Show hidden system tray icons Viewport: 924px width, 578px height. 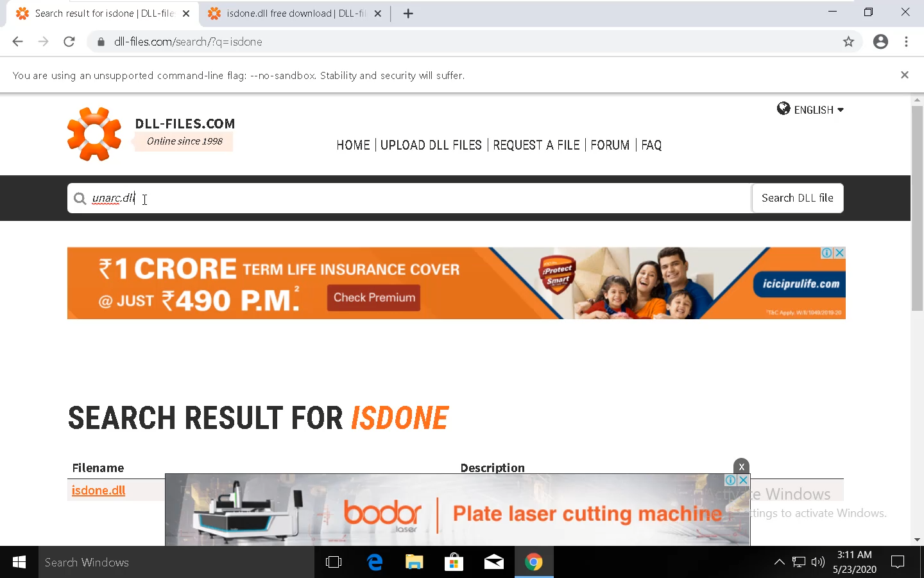pyautogui.click(x=780, y=563)
